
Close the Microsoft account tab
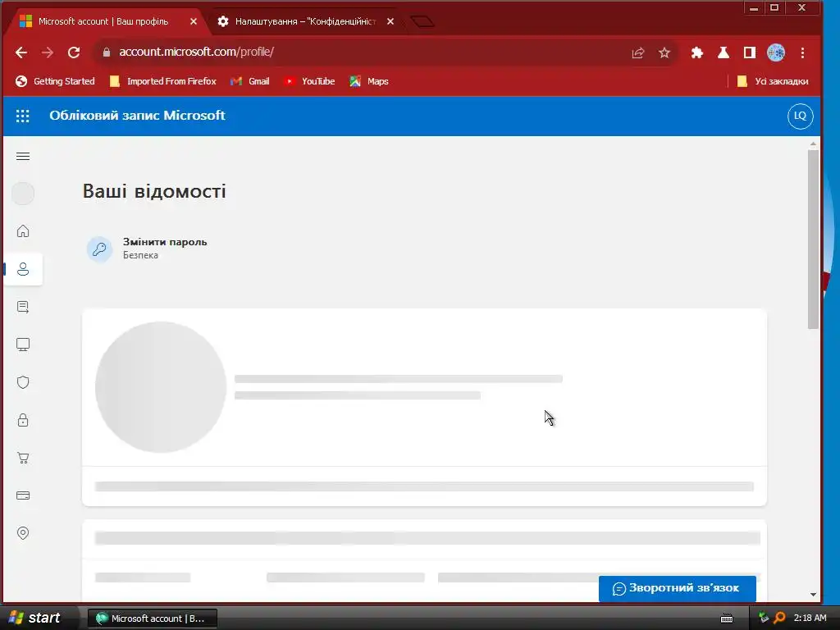pos(194,21)
